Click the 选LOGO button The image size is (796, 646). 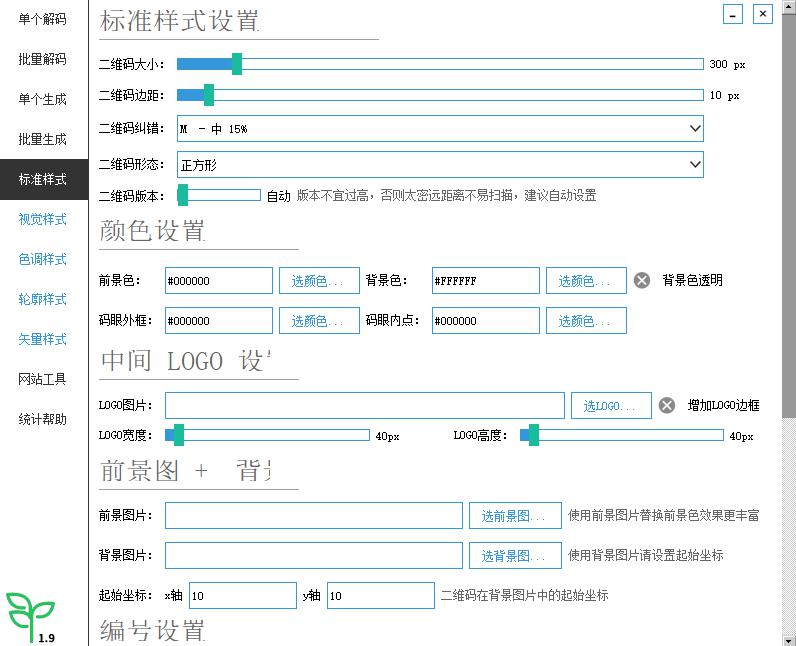tap(611, 405)
